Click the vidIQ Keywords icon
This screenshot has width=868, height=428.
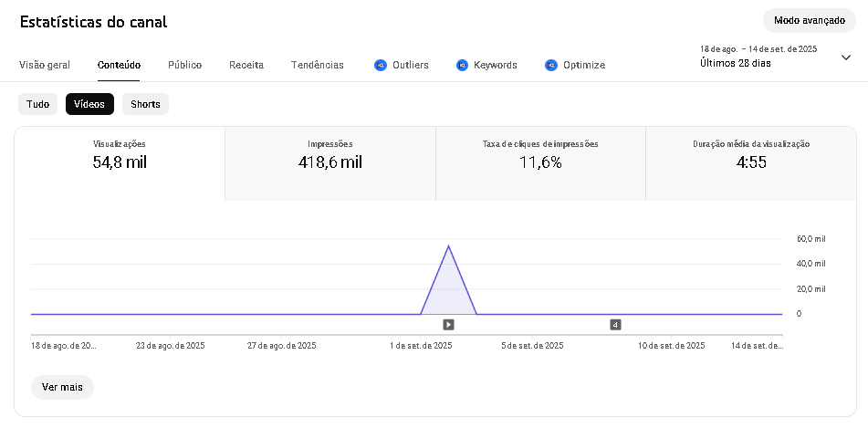(x=462, y=66)
